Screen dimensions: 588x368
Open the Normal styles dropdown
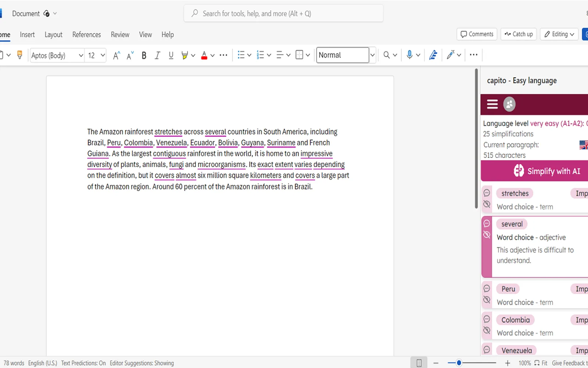[x=372, y=55]
